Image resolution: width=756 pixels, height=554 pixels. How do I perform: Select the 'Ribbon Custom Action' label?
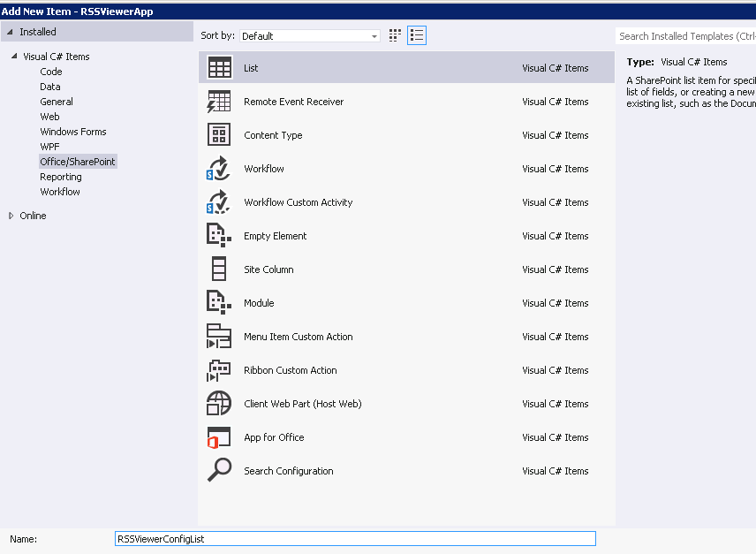pos(291,370)
